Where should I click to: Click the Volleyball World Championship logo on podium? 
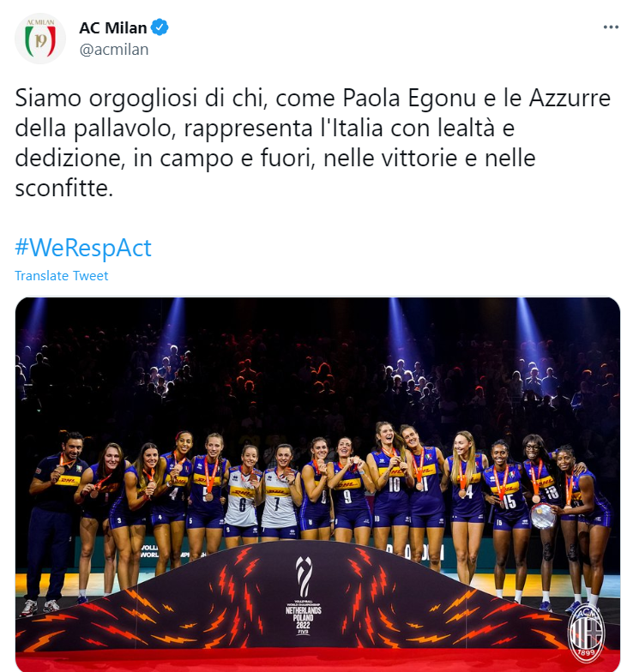click(304, 576)
